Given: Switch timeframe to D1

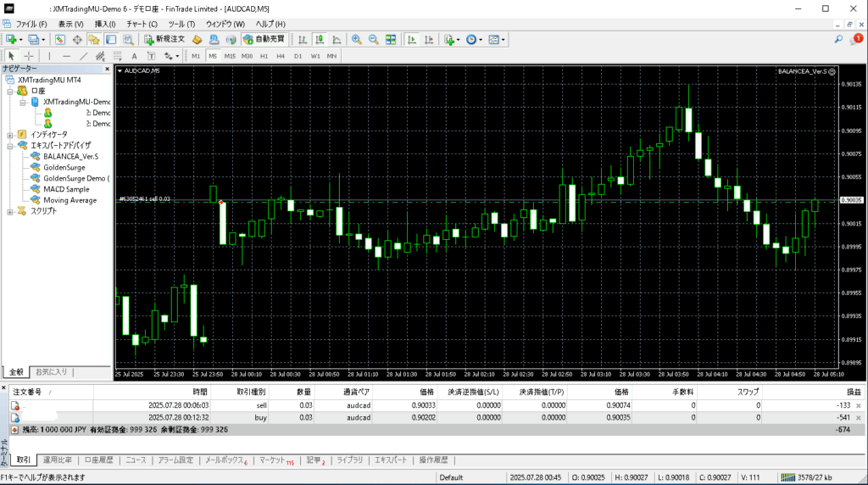Looking at the screenshot, I should point(298,56).
